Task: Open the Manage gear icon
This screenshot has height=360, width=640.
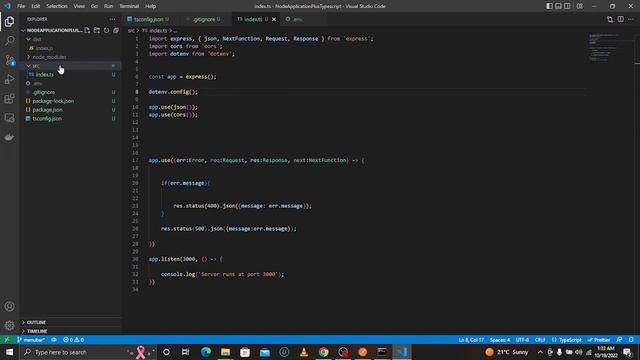Action: [x=9, y=325]
